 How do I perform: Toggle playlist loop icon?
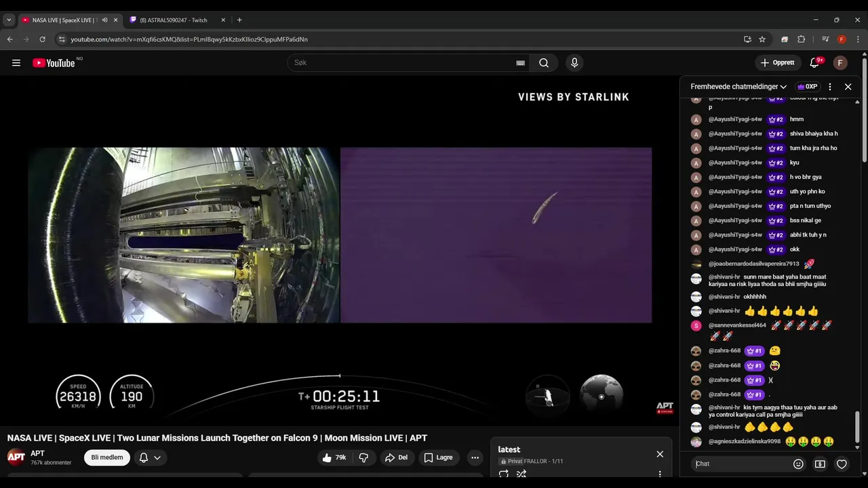pos(504,474)
